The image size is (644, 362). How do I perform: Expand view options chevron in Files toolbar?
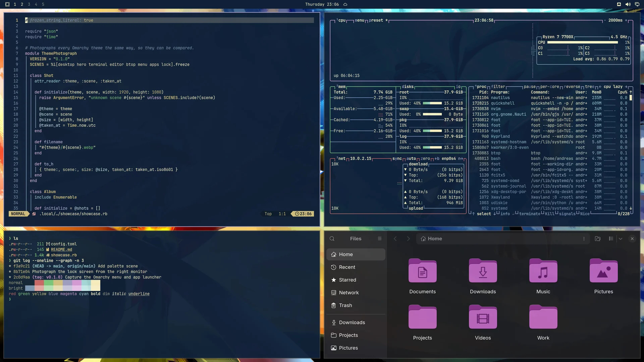coord(621,239)
